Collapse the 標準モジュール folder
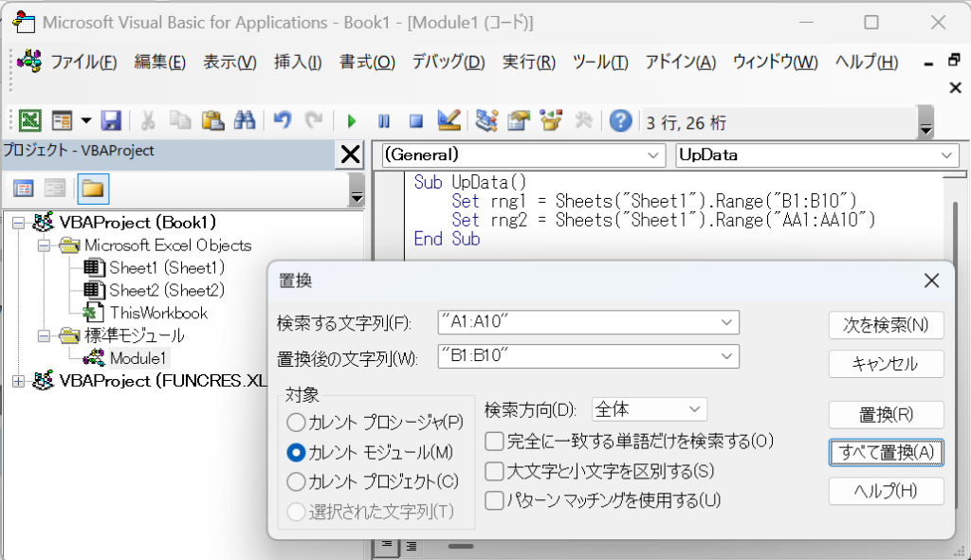Image resolution: width=971 pixels, height=560 pixels. (44, 335)
